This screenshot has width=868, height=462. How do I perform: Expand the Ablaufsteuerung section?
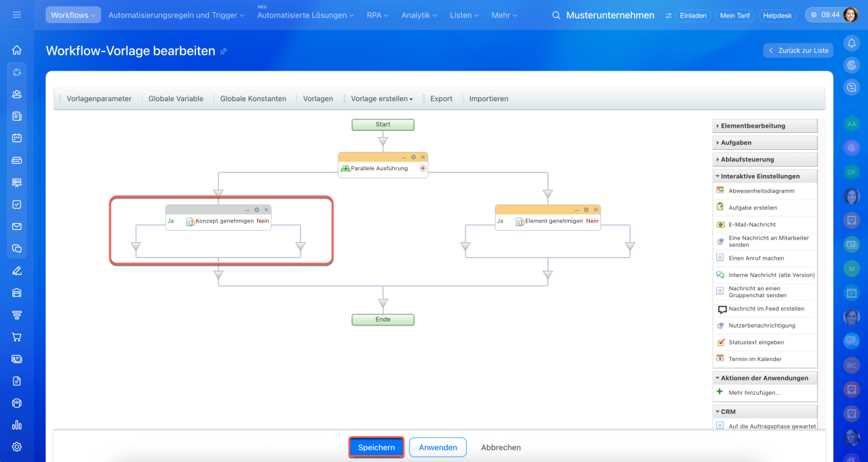coord(765,159)
